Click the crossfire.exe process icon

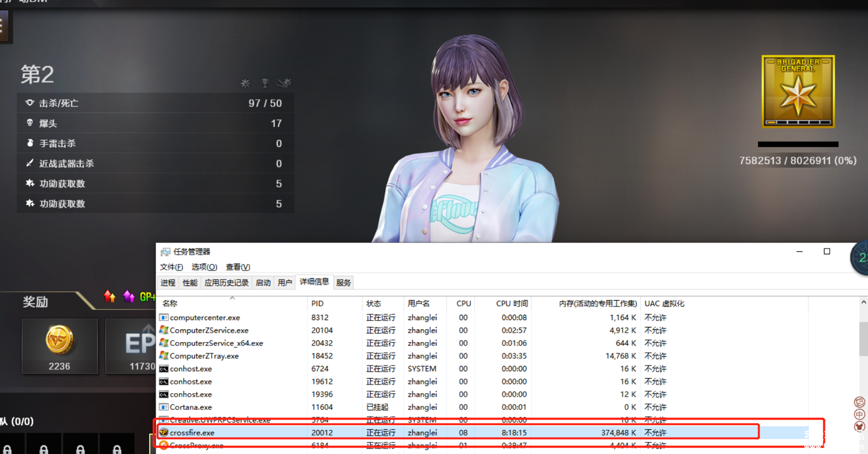164,432
